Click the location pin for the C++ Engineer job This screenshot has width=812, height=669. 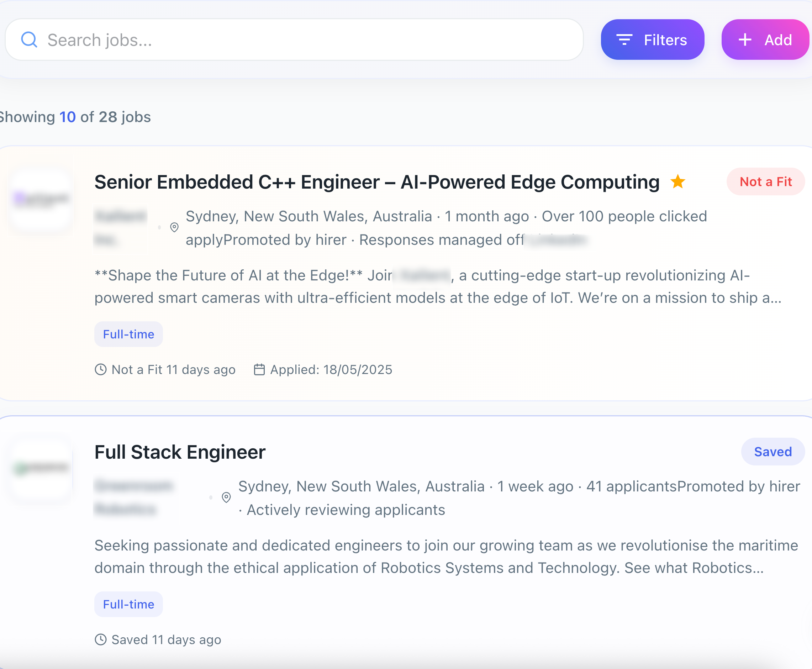click(x=174, y=227)
